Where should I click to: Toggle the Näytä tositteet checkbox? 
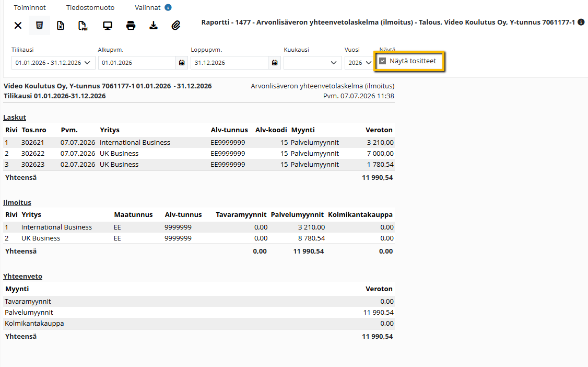(382, 61)
